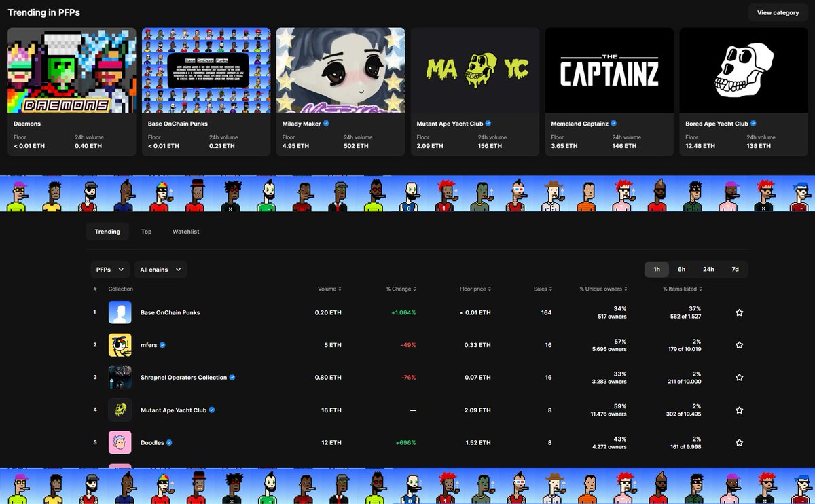Toggle watchlist star for mfers row

(x=740, y=345)
